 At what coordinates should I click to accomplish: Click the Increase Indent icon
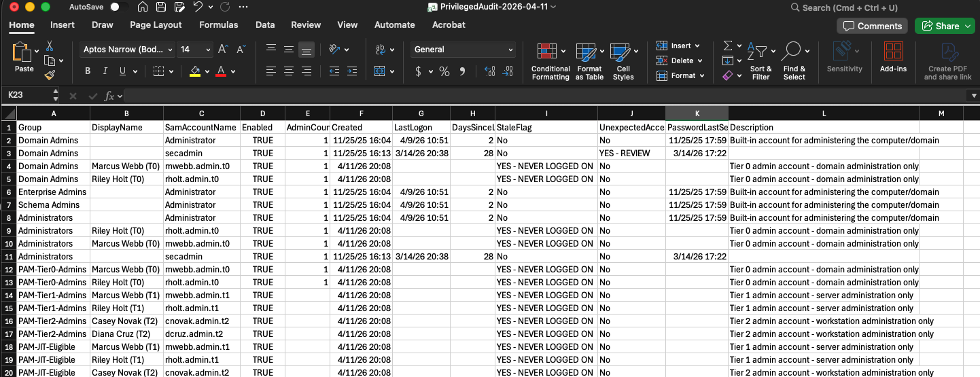pos(352,71)
